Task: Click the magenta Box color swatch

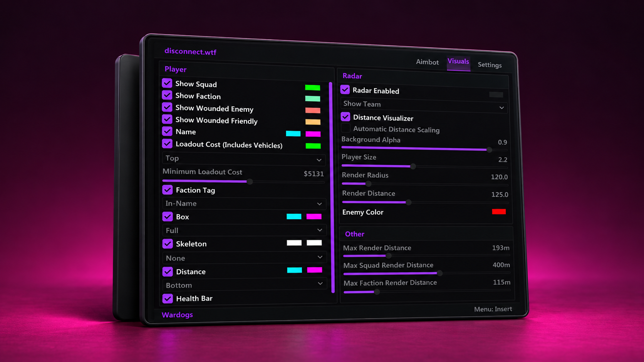Action: [314, 217]
